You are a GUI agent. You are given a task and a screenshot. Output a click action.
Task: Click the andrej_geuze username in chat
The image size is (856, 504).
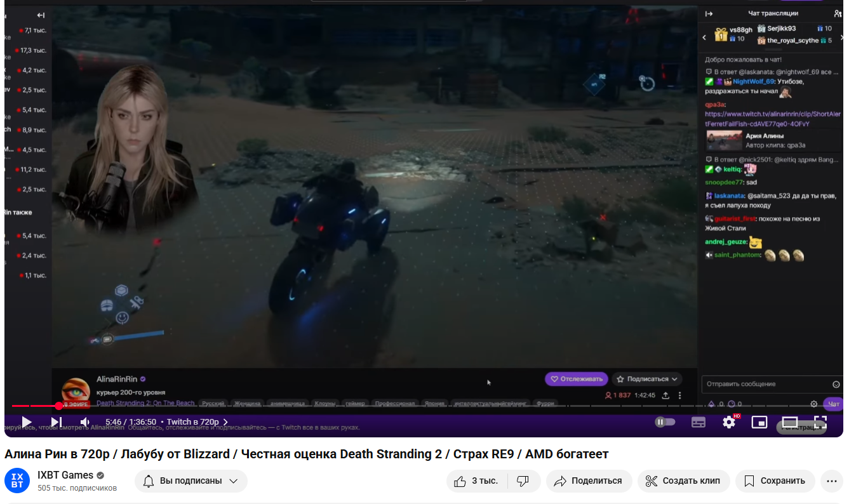coord(726,242)
